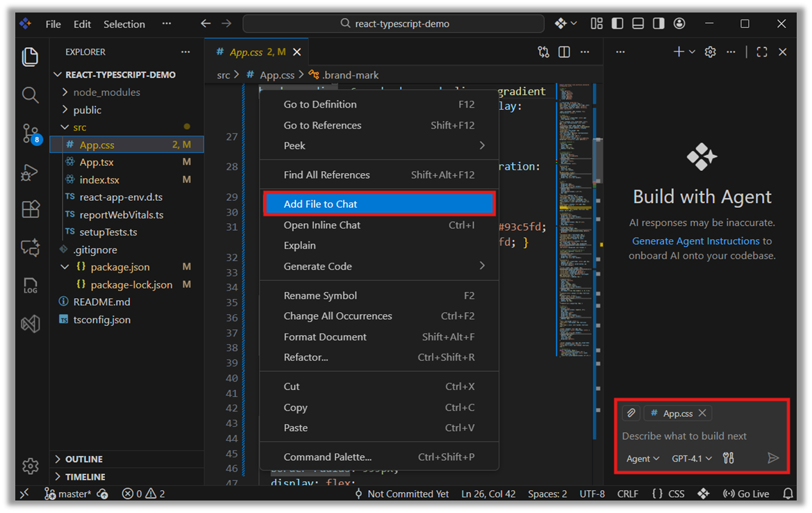Screen dimensions: 812x513
Task: Click the configure tools icon in chat
Action: click(x=728, y=458)
